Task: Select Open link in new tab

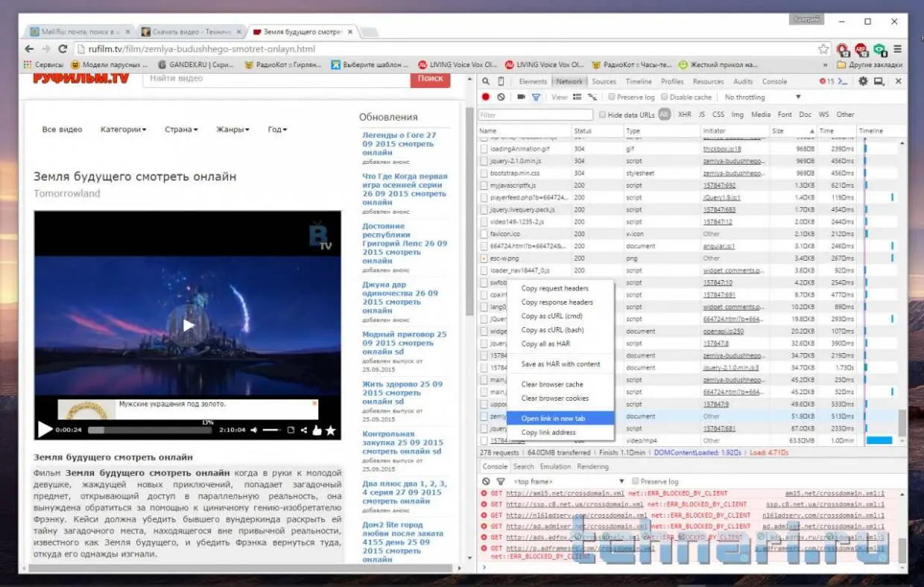Action: click(553, 419)
